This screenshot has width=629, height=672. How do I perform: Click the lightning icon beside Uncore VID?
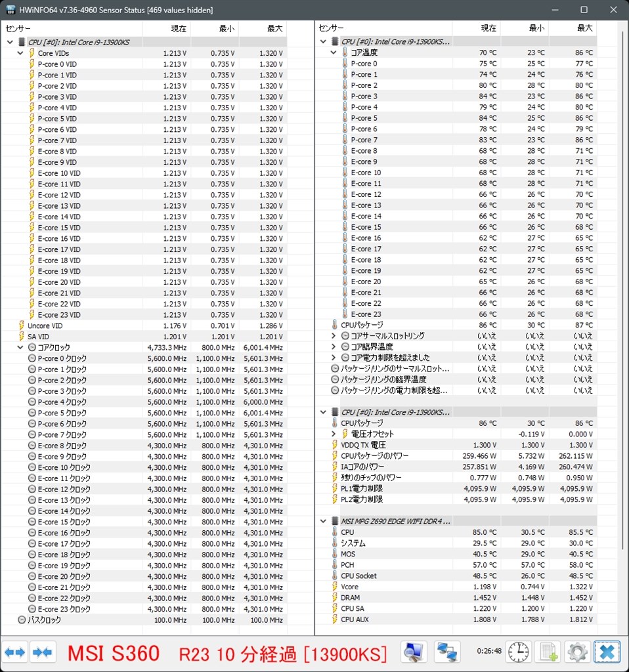pos(22,325)
